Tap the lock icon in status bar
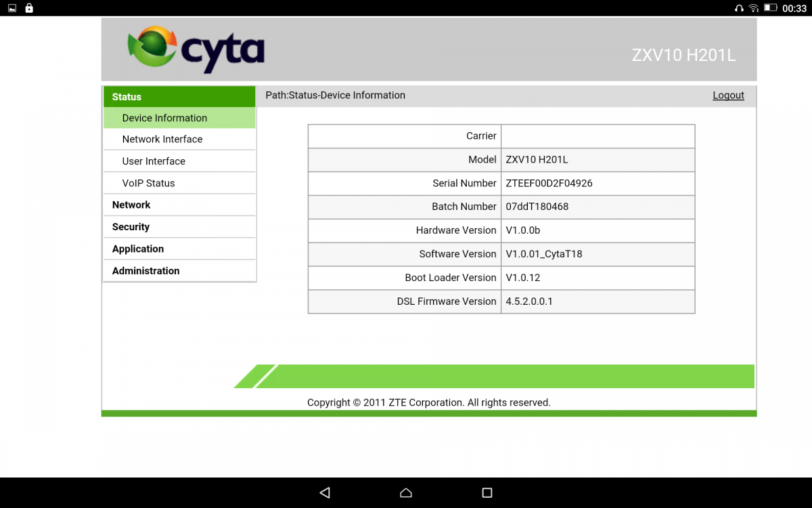 (28, 8)
